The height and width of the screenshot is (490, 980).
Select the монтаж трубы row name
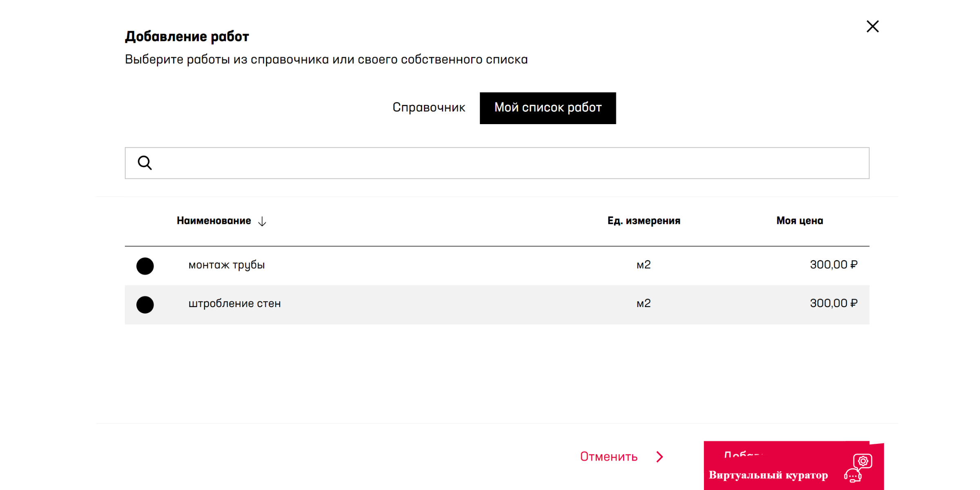click(227, 265)
